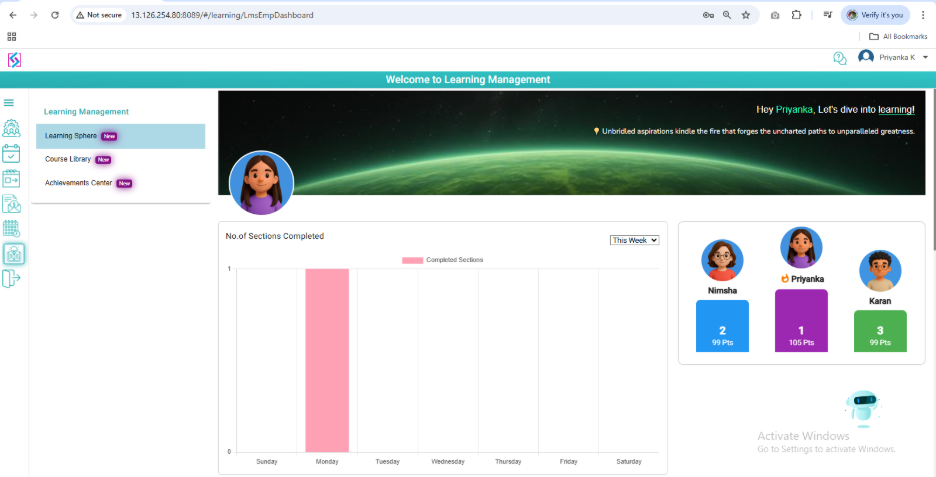
Task: Select Learning Sphere menu item
Action: pyautogui.click(x=121, y=136)
